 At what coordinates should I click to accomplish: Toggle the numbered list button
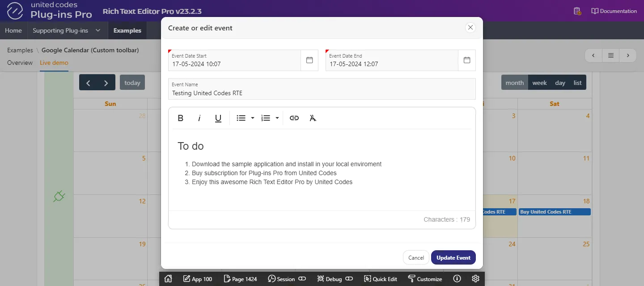tap(266, 118)
